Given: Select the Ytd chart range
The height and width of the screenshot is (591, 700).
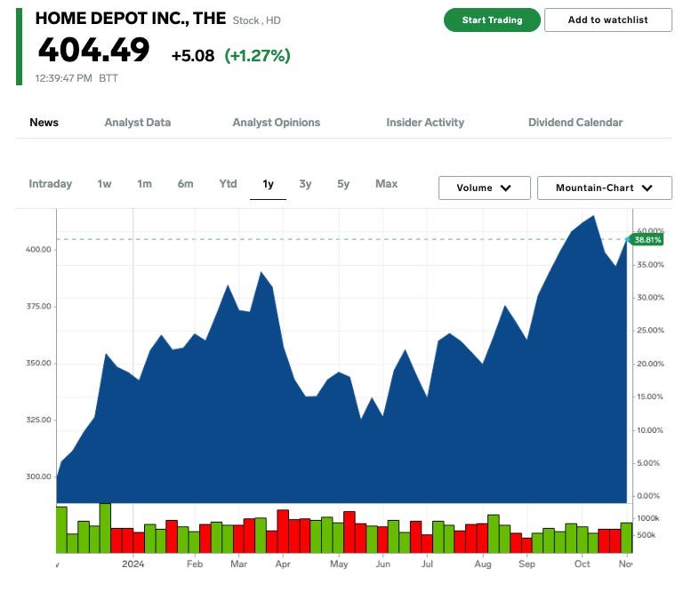Looking at the screenshot, I should [x=228, y=184].
